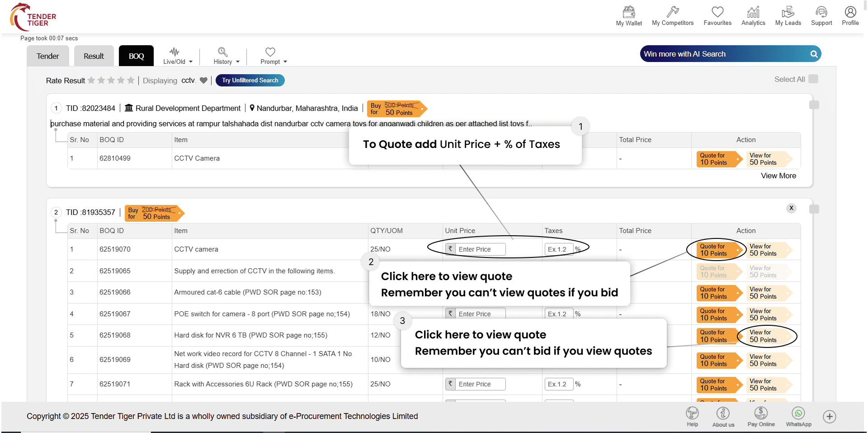868x433 pixels.
Task: Open the Prompt dropdown
Action: coord(273,56)
